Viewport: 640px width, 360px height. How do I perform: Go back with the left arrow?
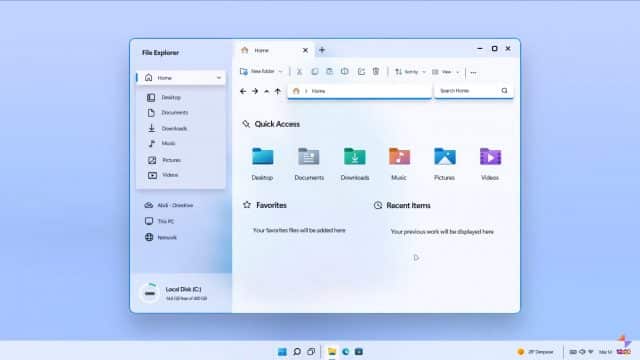pyautogui.click(x=243, y=91)
